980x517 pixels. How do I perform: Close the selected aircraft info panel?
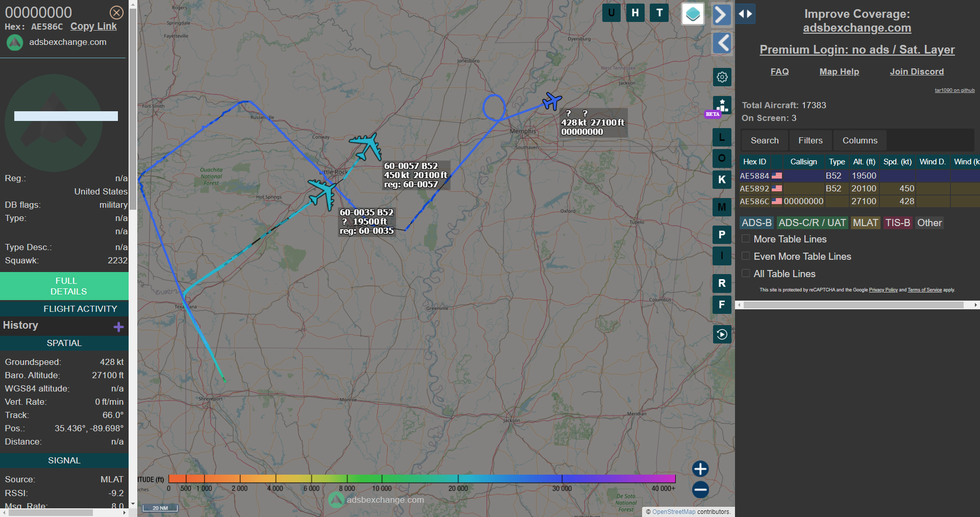[x=116, y=12]
